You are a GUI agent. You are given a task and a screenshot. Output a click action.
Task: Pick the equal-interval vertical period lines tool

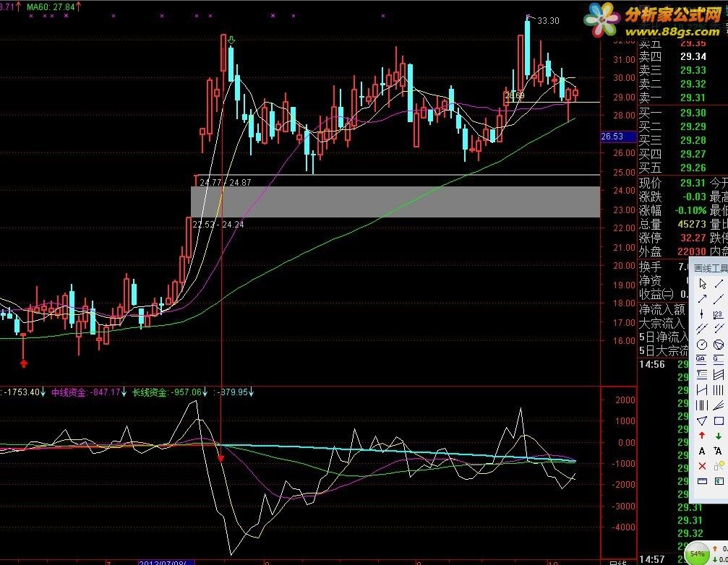pyautogui.click(x=719, y=390)
